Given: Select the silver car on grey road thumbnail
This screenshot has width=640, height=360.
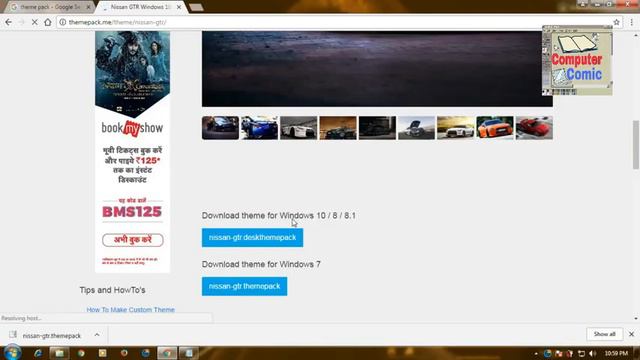Looking at the screenshot, I should [416, 128].
